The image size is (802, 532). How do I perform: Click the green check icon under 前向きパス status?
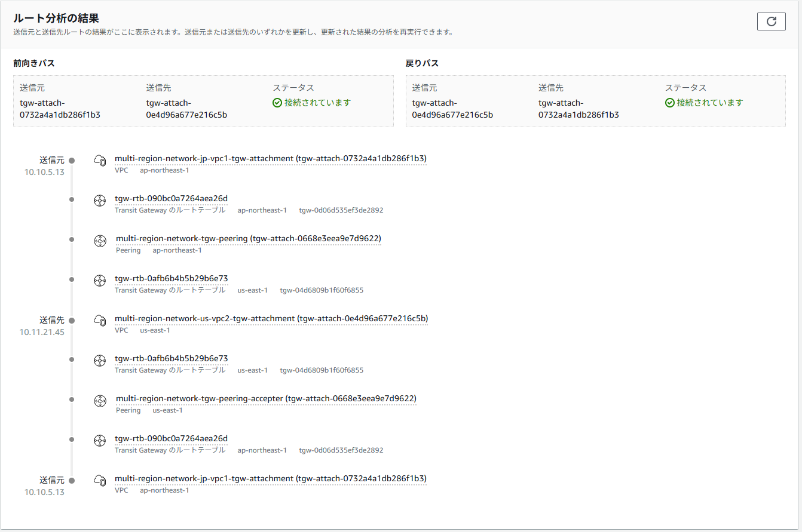click(x=277, y=103)
